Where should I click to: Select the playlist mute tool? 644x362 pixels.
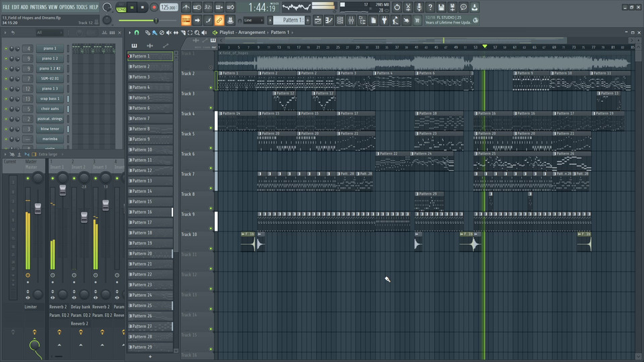(x=169, y=32)
